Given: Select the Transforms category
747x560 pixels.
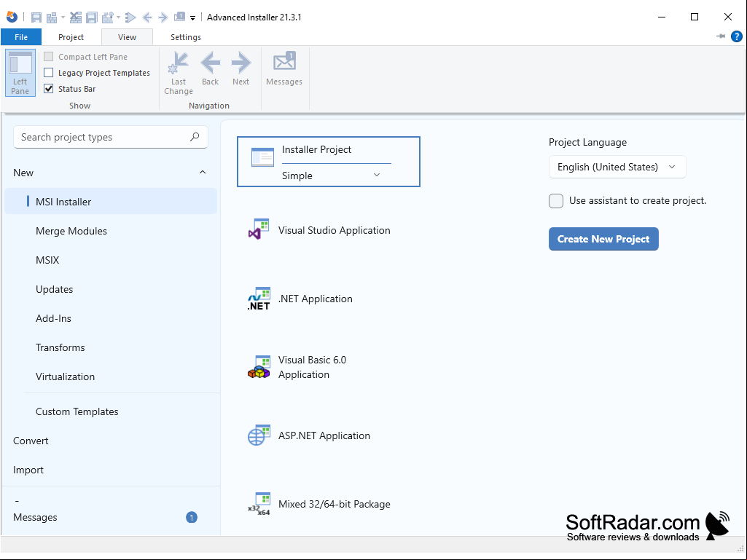Looking at the screenshot, I should [x=60, y=347].
